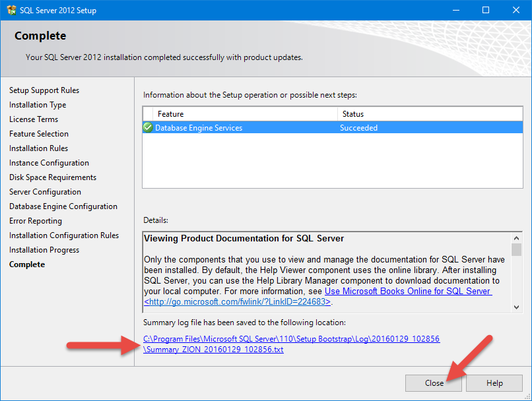Viewport: 532px width, 401px height.
Task: Click the Details scrollbar thumb
Action: tap(516, 249)
